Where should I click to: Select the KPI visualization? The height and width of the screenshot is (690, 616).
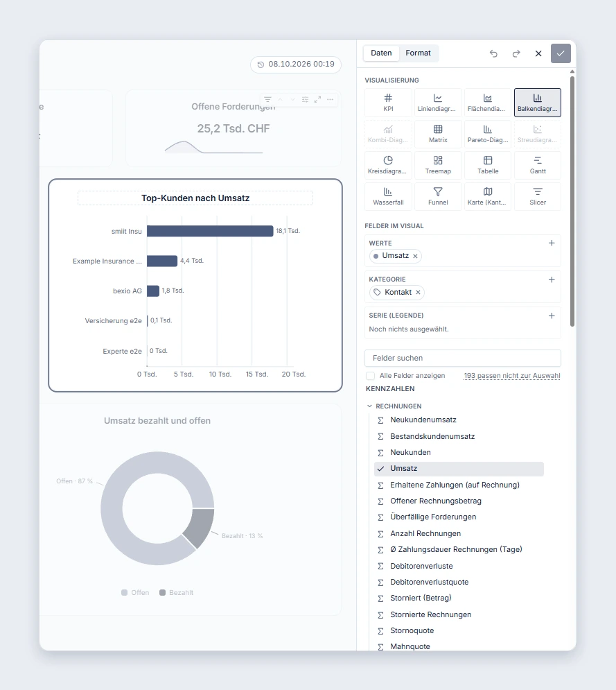coord(388,103)
